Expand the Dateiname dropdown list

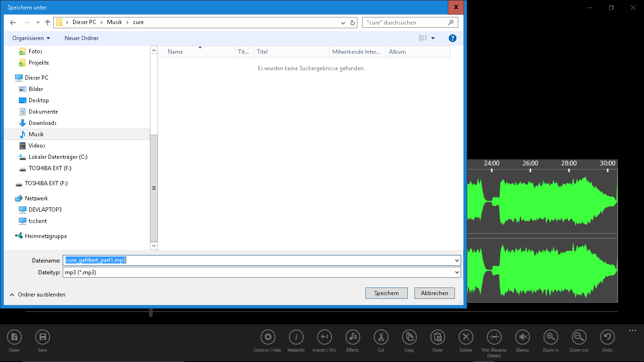pos(457,260)
